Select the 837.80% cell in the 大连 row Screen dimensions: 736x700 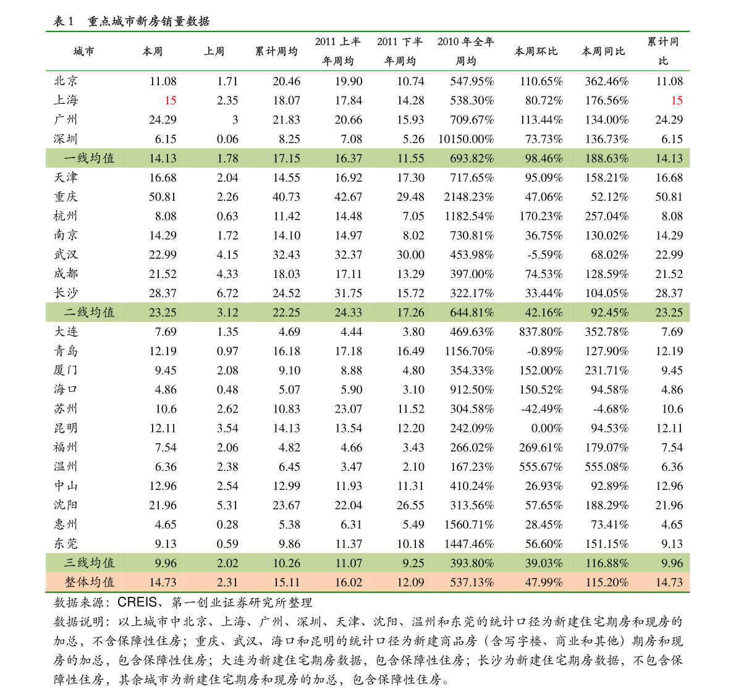point(541,332)
